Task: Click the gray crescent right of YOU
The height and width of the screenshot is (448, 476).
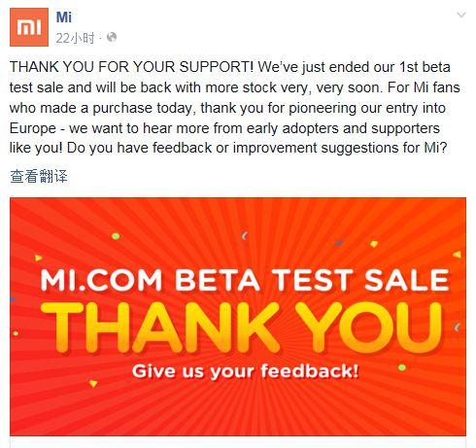Action: (x=457, y=327)
